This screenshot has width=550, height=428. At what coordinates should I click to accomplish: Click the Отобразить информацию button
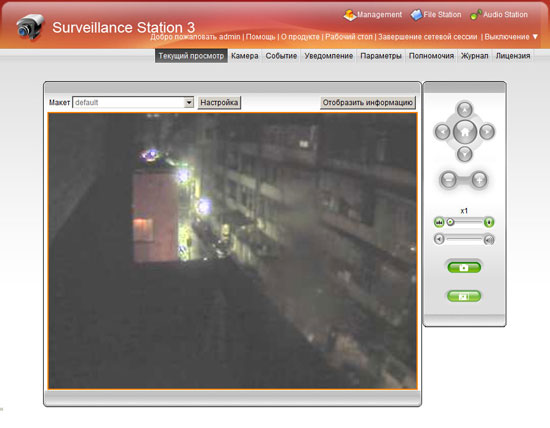pos(368,102)
